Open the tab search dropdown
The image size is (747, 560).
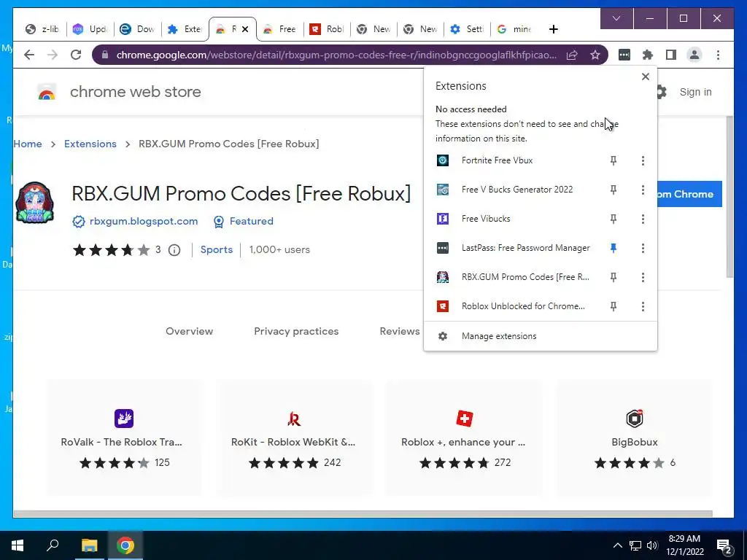coord(616,18)
